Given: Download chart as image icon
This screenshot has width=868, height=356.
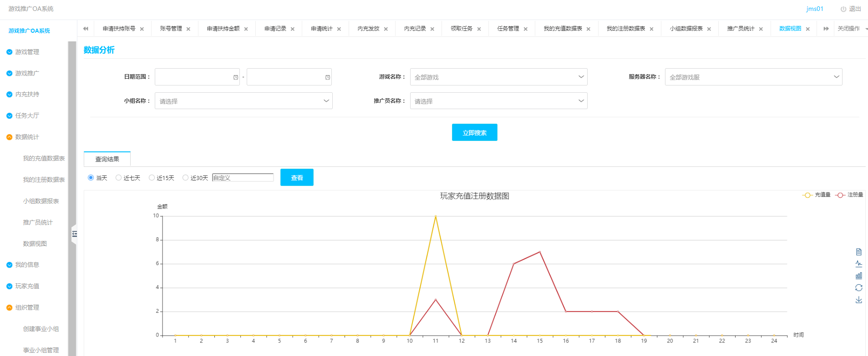Looking at the screenshot, I should pyautogui.click(x=858, y=300).
